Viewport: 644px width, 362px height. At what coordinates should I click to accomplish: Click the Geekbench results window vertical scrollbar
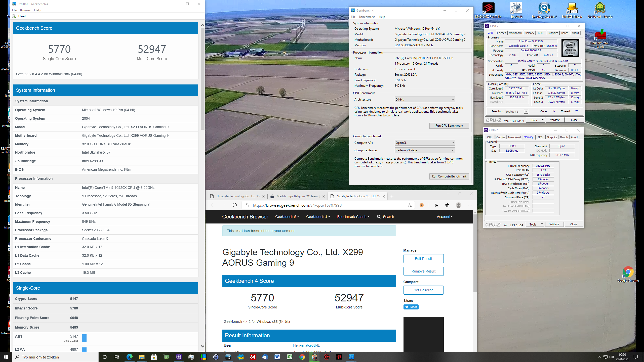(x=203, y=79)
